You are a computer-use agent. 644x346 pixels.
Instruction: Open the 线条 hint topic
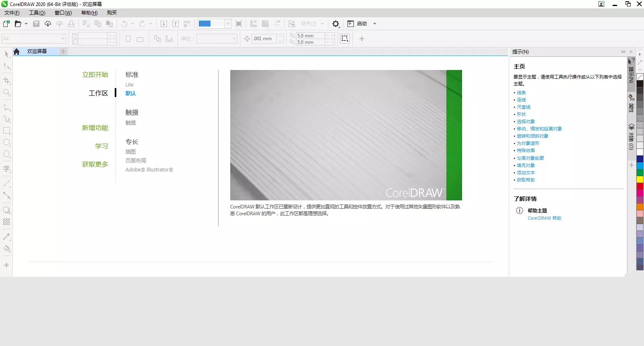(521, 93)
